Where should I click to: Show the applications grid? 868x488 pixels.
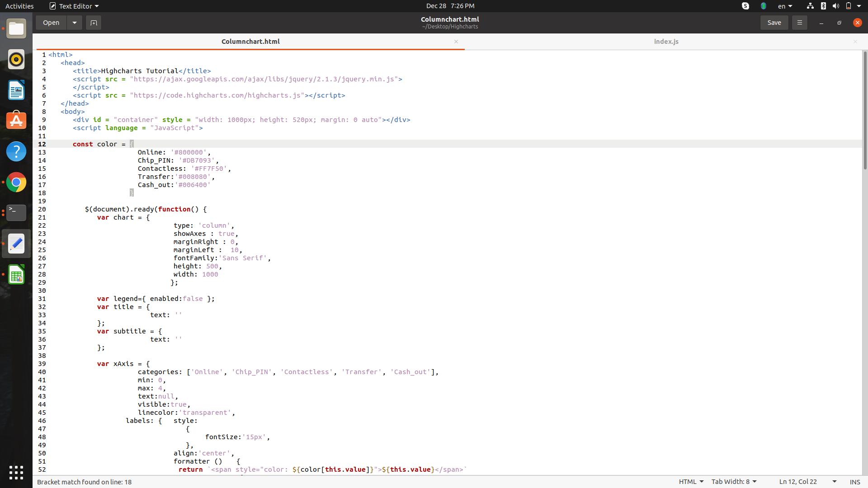coord(16,472)
